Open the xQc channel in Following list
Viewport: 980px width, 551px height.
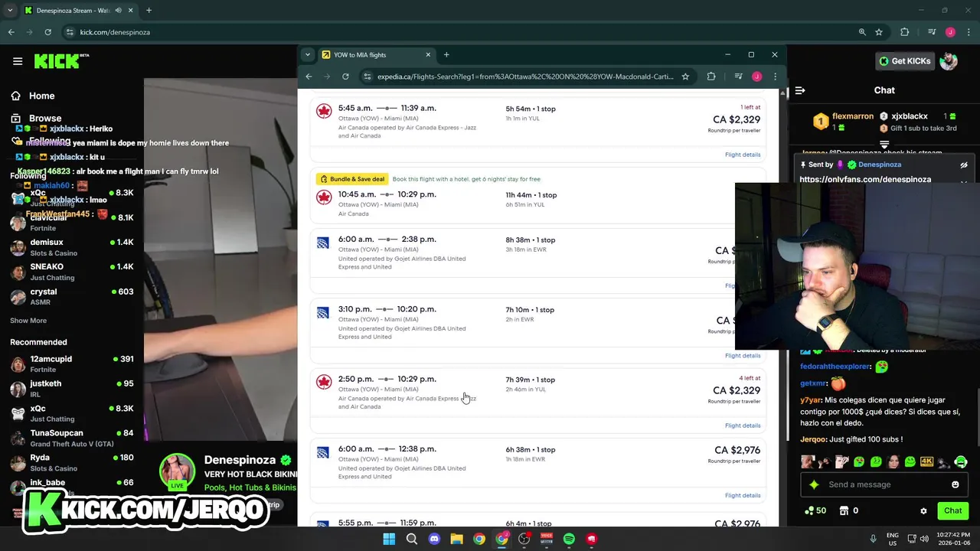(x=72, y=197)
